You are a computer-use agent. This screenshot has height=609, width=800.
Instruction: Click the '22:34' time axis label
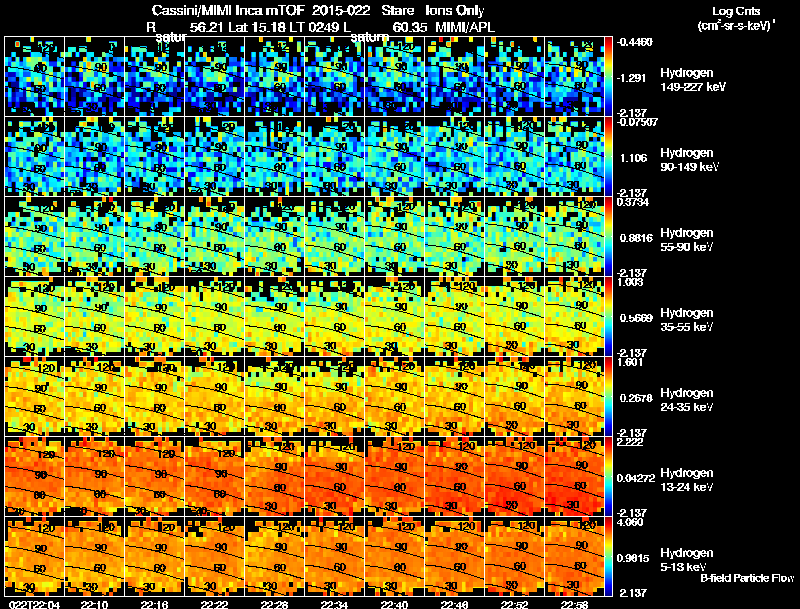[x=334, y=604]
